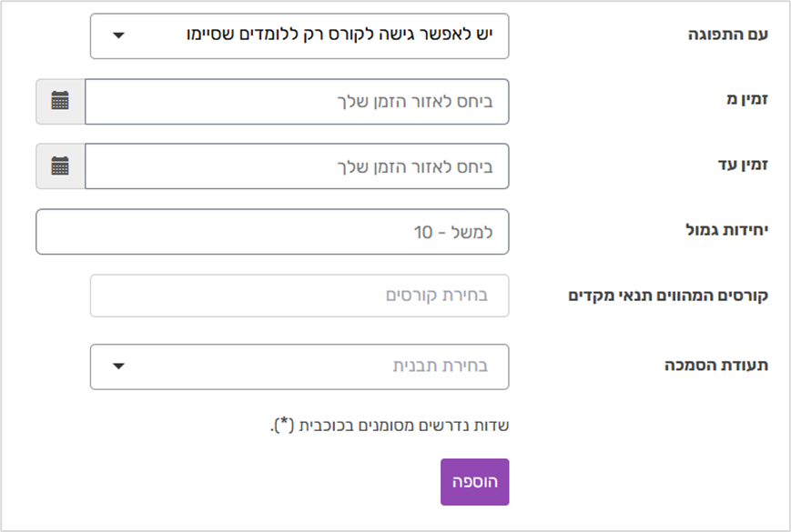This screenshot has width=791, height=532.
Task: Click the בחירת תבנית placeholder text
Action: click(441, 366)
